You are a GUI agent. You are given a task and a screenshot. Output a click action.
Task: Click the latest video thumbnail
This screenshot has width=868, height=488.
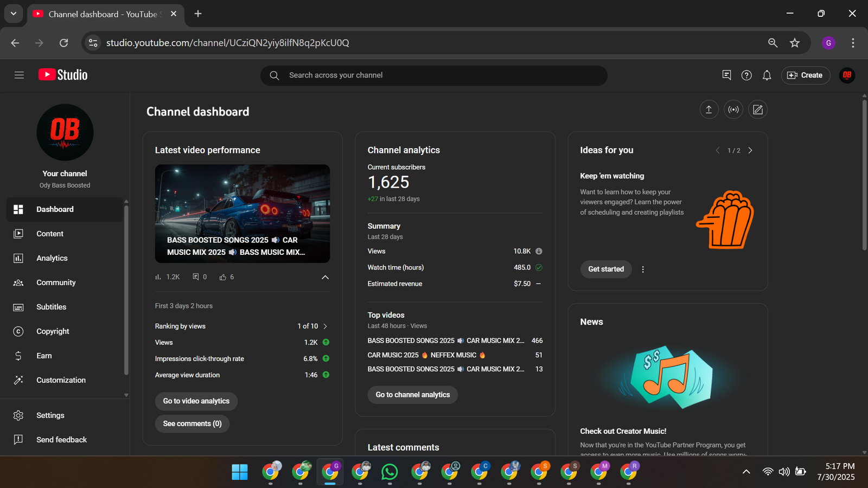coord(242,214)
